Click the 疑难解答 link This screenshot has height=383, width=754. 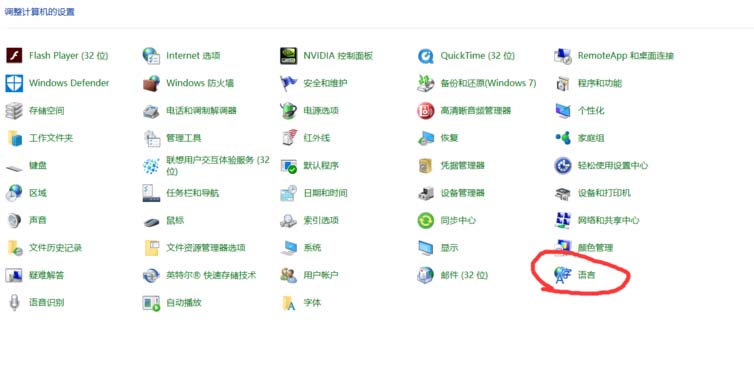point(47,275)
